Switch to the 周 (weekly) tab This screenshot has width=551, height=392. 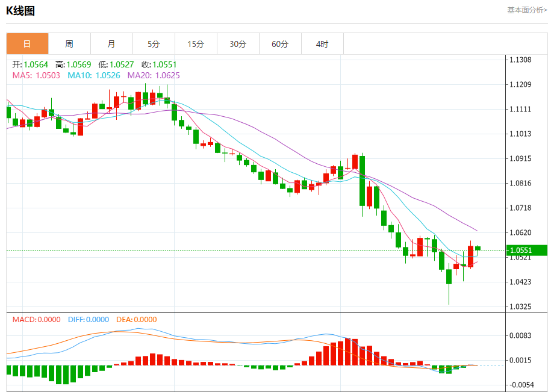tap(69, 44)
